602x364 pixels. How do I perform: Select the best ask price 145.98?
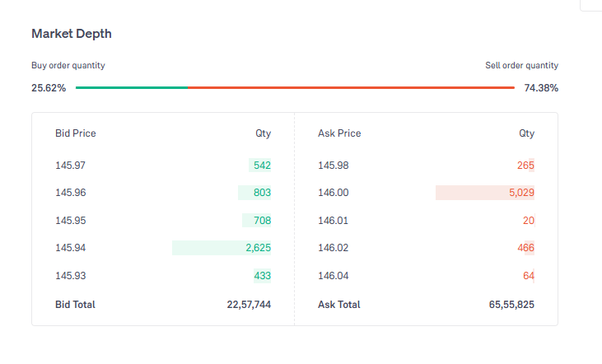point(333,166)
